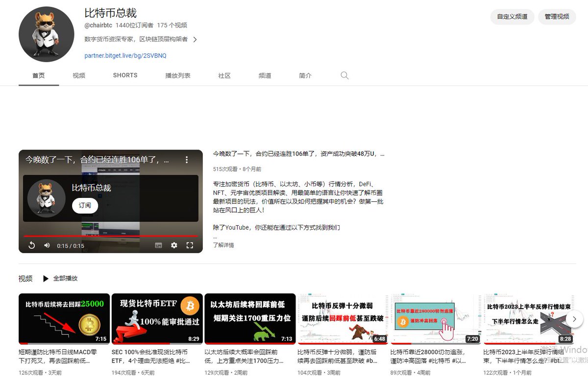Image resolution: width=588 pixels, height=385 pixels.
Task: Click the channel avatar hamster image
Action: (x=46, y=34)
